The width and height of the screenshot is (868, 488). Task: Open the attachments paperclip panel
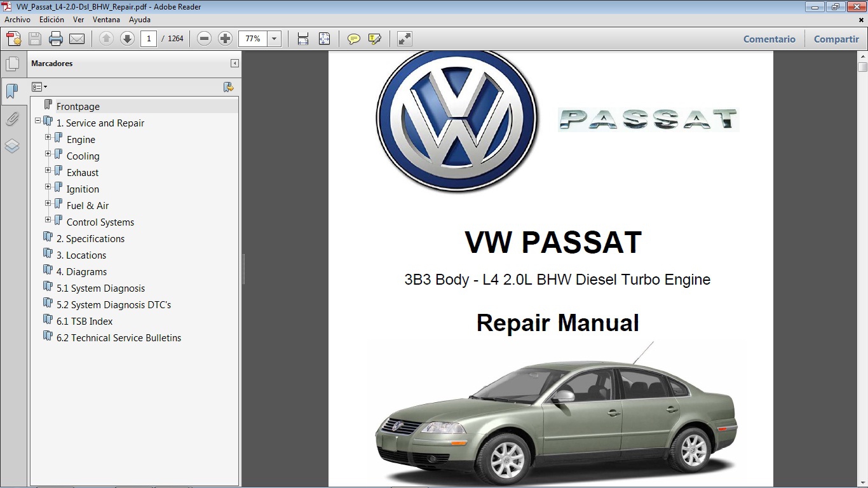coord(13,119)
